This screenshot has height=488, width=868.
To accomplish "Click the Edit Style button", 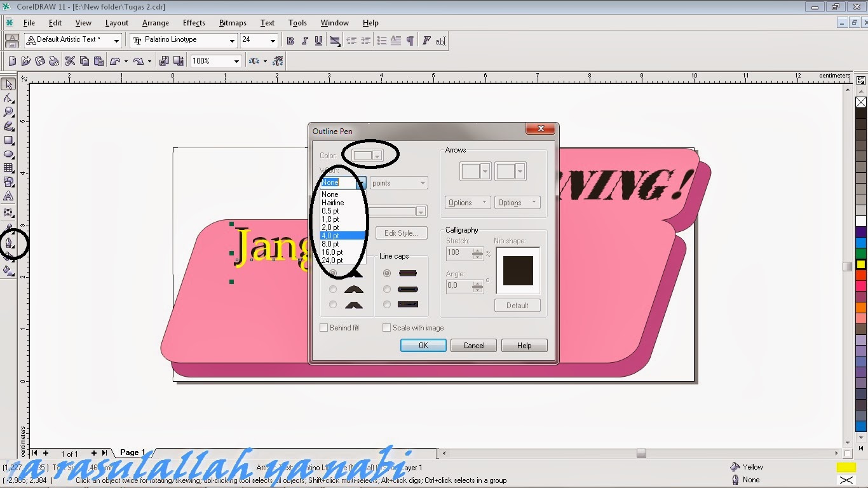I will tap(401, 233).
